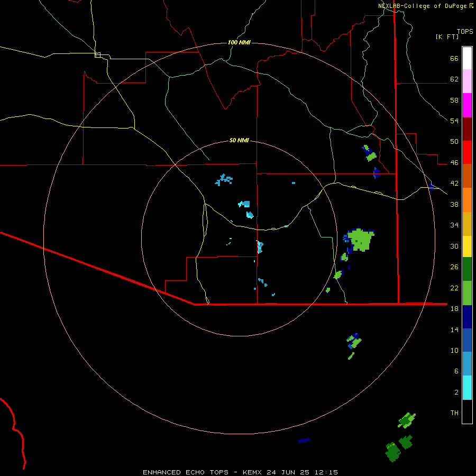Image resolution: width=476 pixels, height=476 pixels.
Task: Click the '22' legend value
Action: [x=454, y=288]
